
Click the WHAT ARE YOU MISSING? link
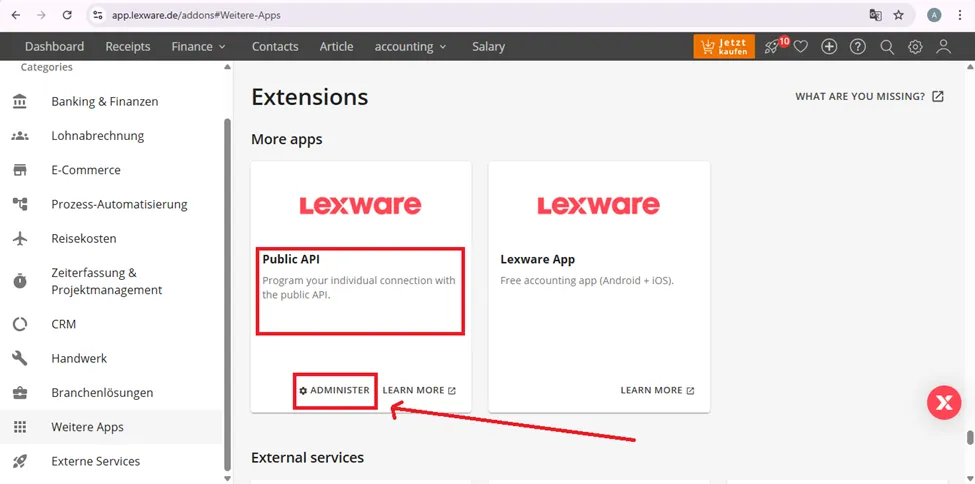point(869,96)
